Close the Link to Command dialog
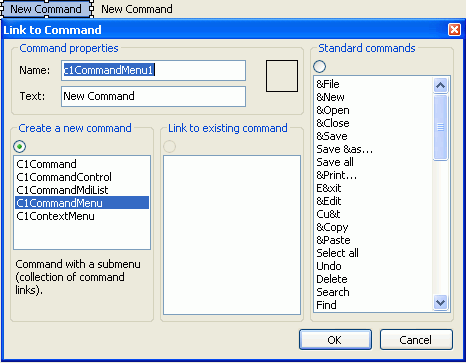466x363 pixels. click(454, 30)
